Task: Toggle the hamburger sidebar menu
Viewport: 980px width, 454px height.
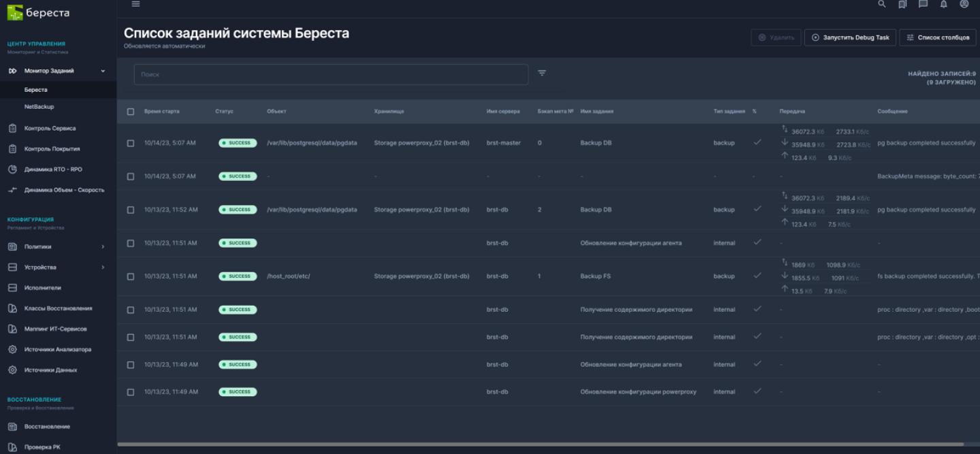Action: point(135,4)
